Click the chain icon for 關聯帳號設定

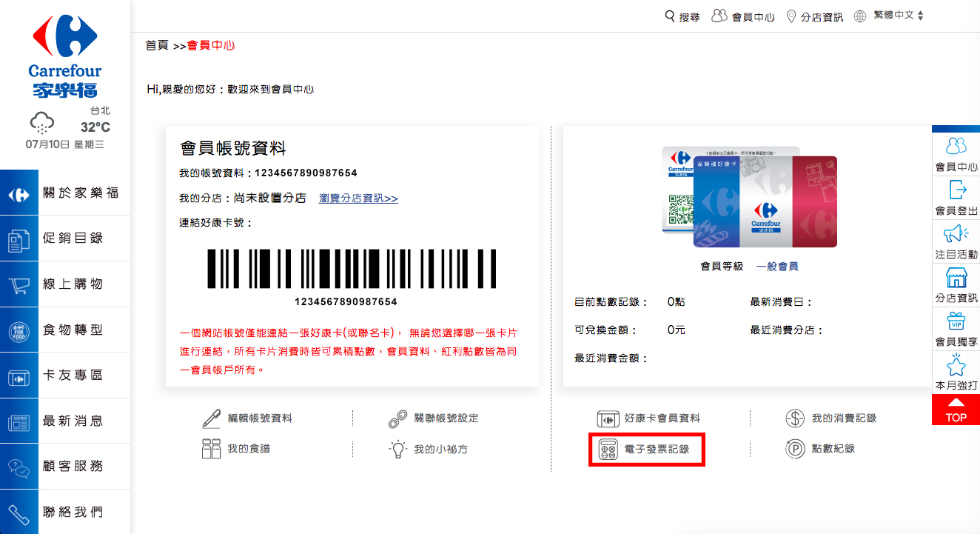point(397,418)
